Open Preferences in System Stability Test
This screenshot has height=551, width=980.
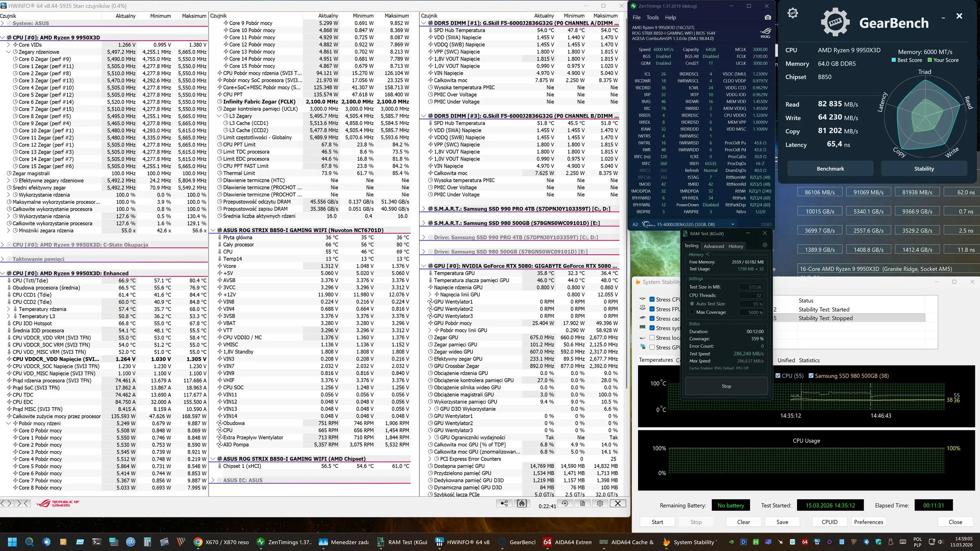coord(868,522)
